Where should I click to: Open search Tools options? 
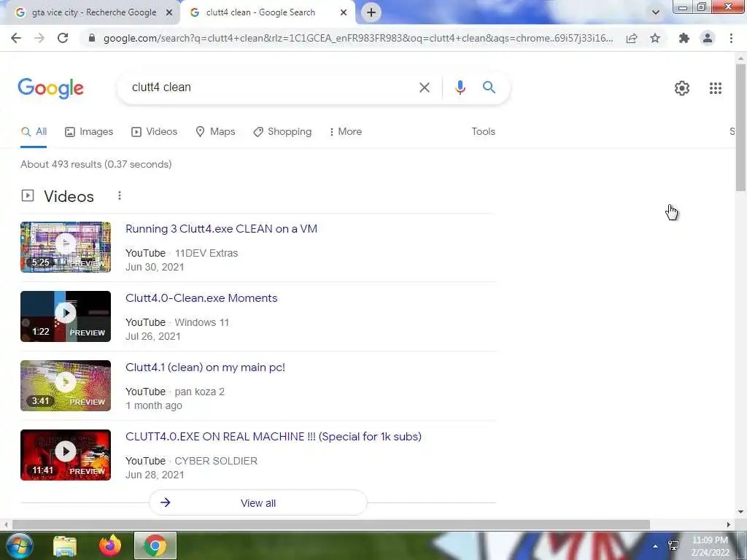click(x=483, y=131)
